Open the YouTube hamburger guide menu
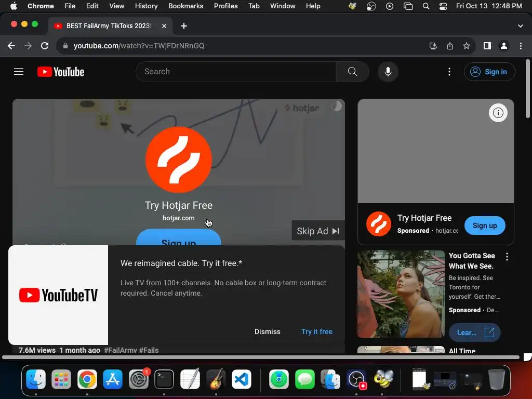The width and height of the screenshot is (532, 399). [19, 72]
